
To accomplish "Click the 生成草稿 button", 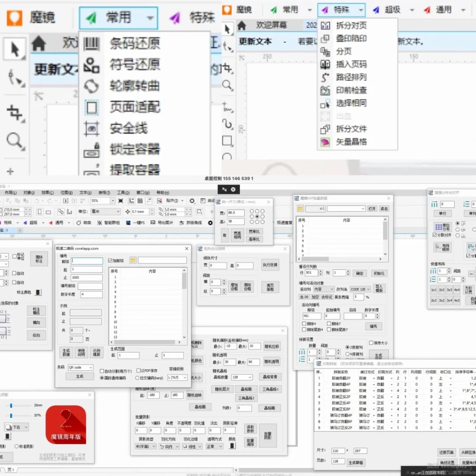I will 356,463.
